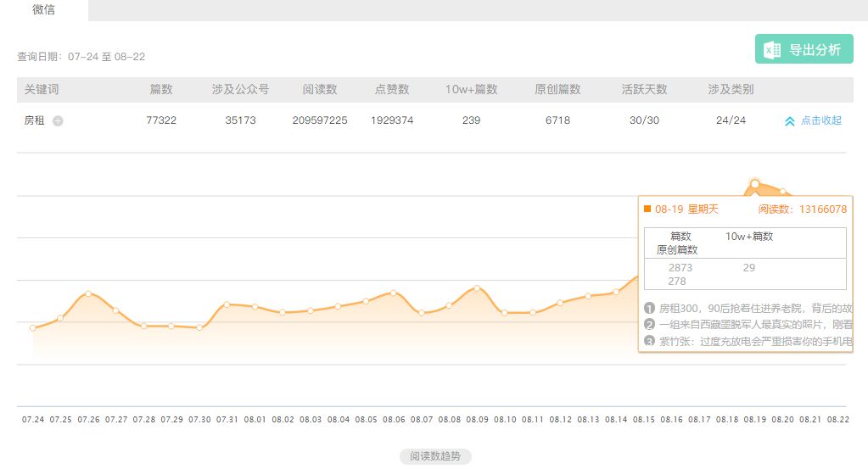Open article number 3 about 紫竹张

748,341
